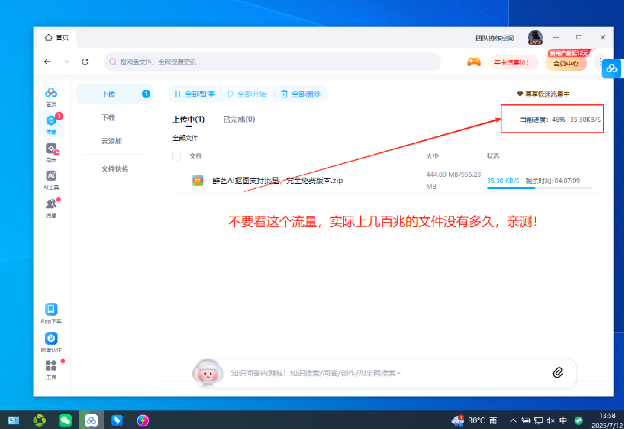Click the green recycle taskbar icon

(39, 420)
